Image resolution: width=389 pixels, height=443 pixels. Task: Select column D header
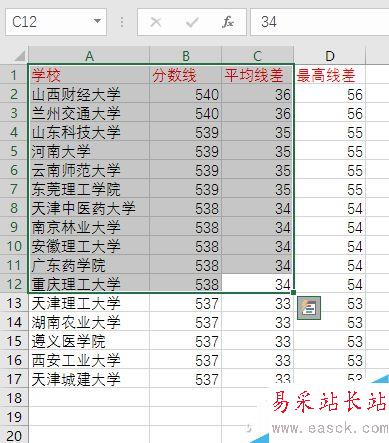(x=330, y=56)
